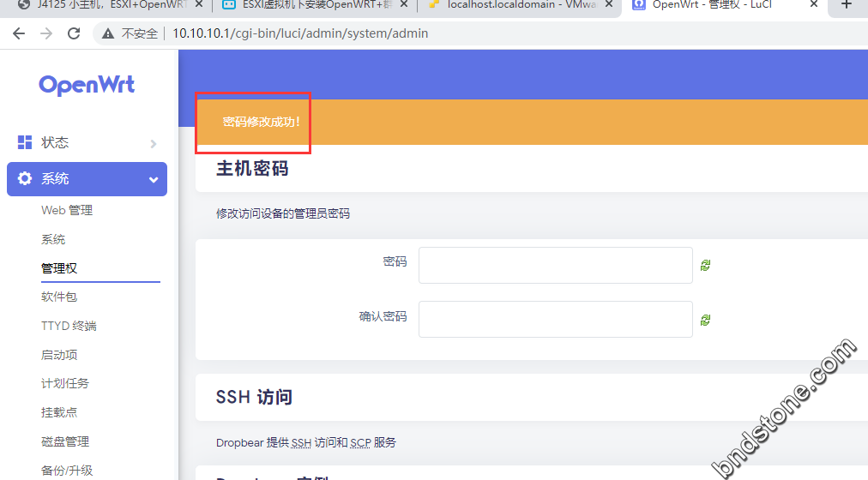The width and height of the screenshot is (868, 480).
Task: Reveal password using icon beside 密码 field
Action: [x=705, y=266]
